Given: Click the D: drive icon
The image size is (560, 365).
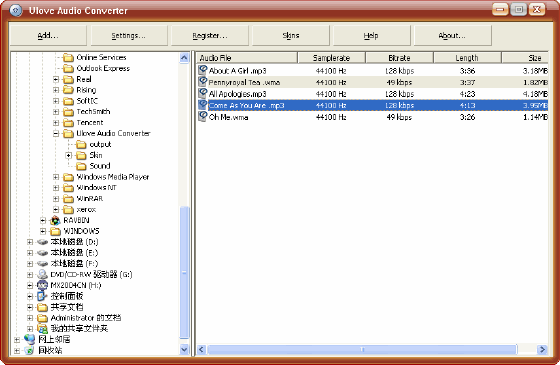Looking at the screenshot, I should [42, 242].
